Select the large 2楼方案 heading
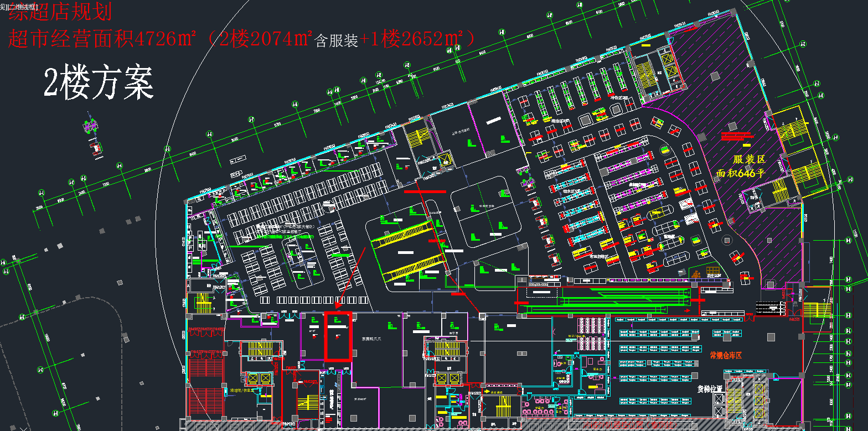This screenshot has height=431, width=868. (99, 84)
